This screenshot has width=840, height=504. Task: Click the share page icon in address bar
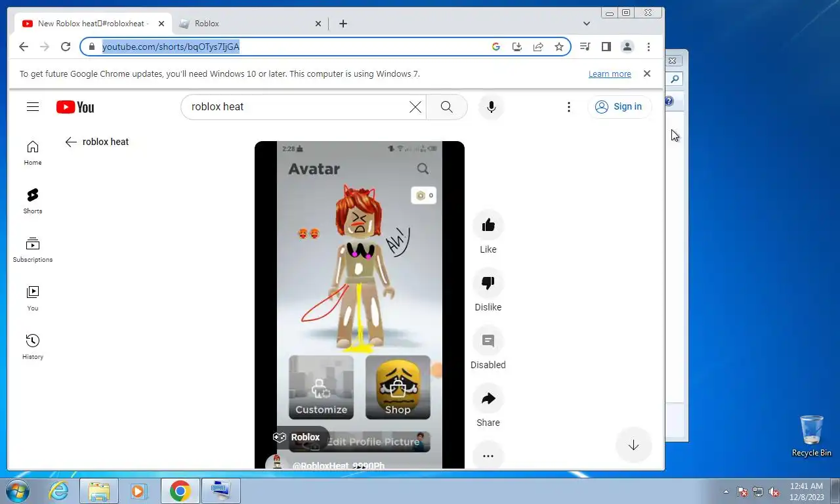538,47
